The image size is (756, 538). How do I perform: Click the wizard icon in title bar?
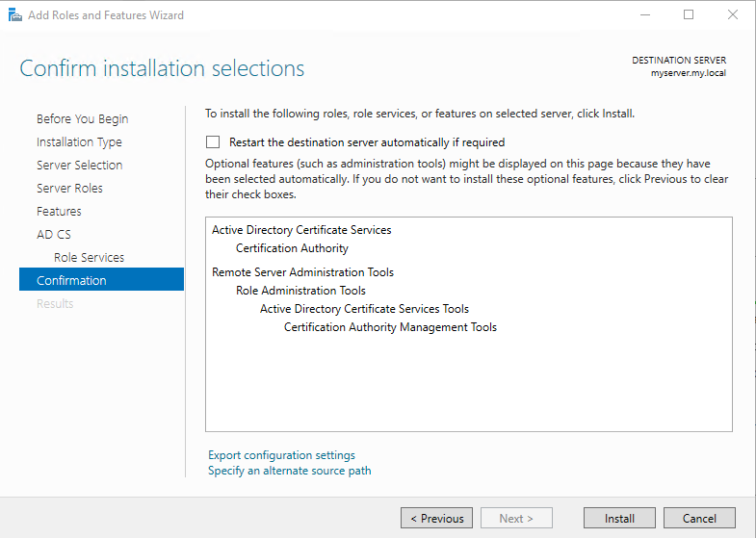pyautogui.click(x=15, y=15)
